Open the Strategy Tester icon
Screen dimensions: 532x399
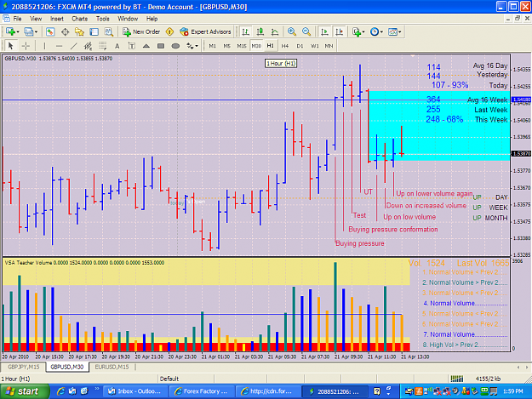(109, 31)
